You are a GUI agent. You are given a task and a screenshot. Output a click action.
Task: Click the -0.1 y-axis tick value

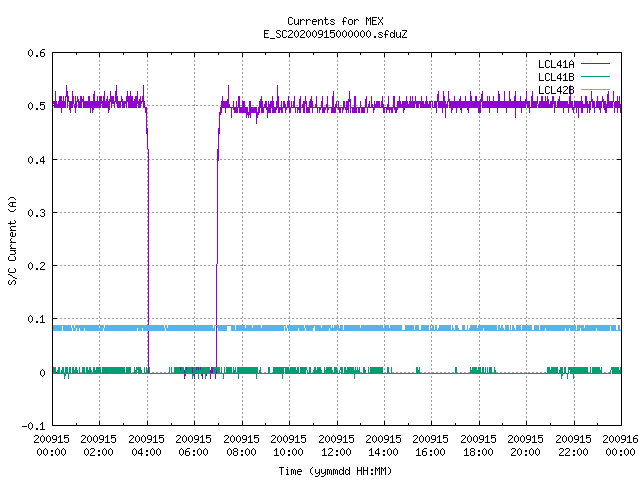(33, 426)
